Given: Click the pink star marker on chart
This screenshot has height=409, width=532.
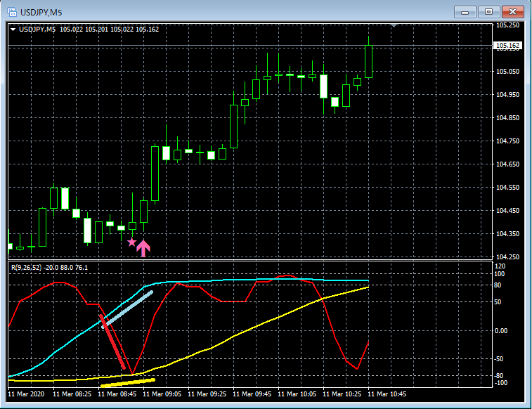Looking at the screenshot, I should [x=131, y=242].
